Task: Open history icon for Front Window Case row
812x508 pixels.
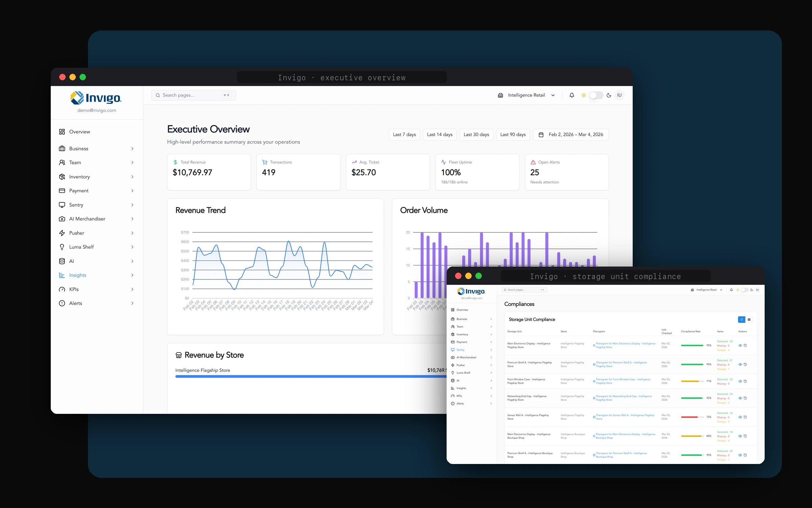Action: click(745, 381)
